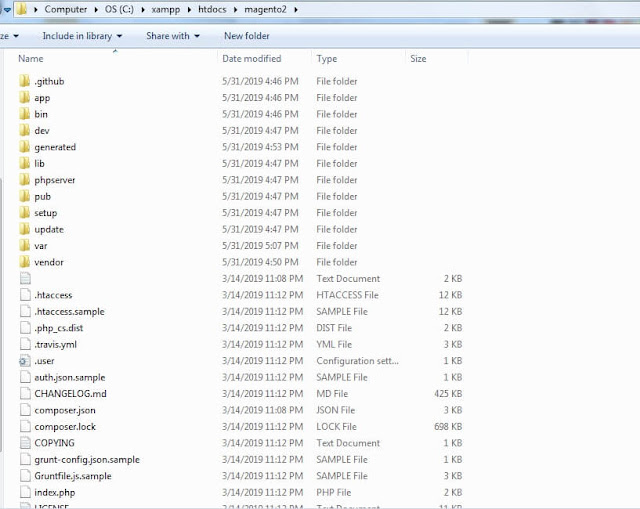Viewport: 640px width, 509px height.
Task: Click the lib folder icon
Action: pos(24,163)
